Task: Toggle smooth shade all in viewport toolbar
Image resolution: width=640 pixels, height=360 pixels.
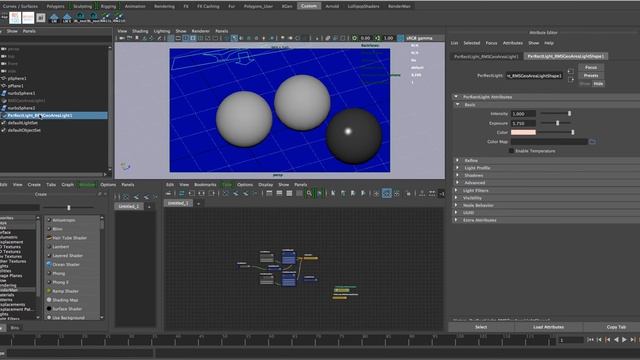Action: [234, 38]
